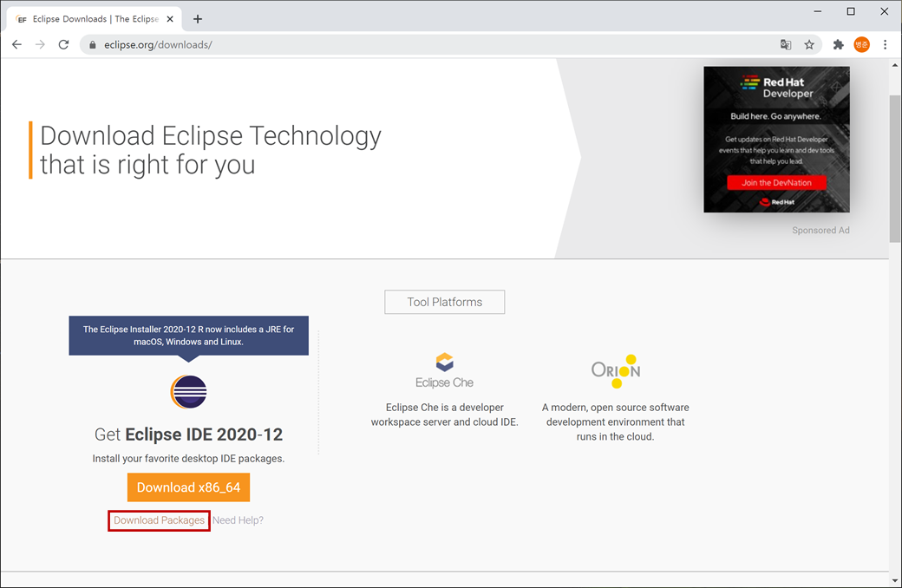Click the Eclipse Installer JRE notice banner
The height and width of the screenshot is (588, 902).
(x=189, y=336)
